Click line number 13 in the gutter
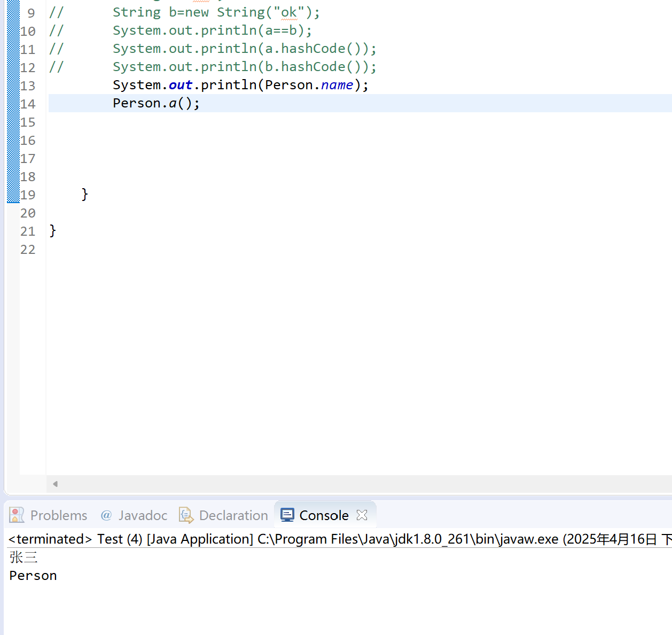 (28, 86)
